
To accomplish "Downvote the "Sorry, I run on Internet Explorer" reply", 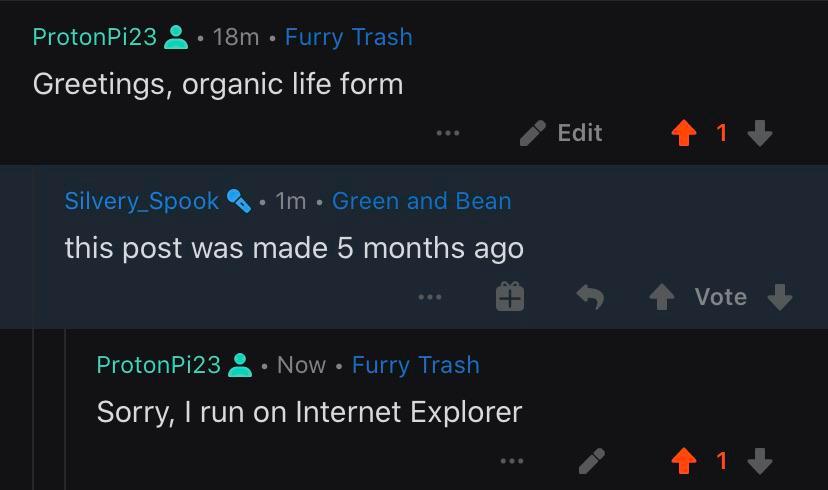I will click(760, 461).
